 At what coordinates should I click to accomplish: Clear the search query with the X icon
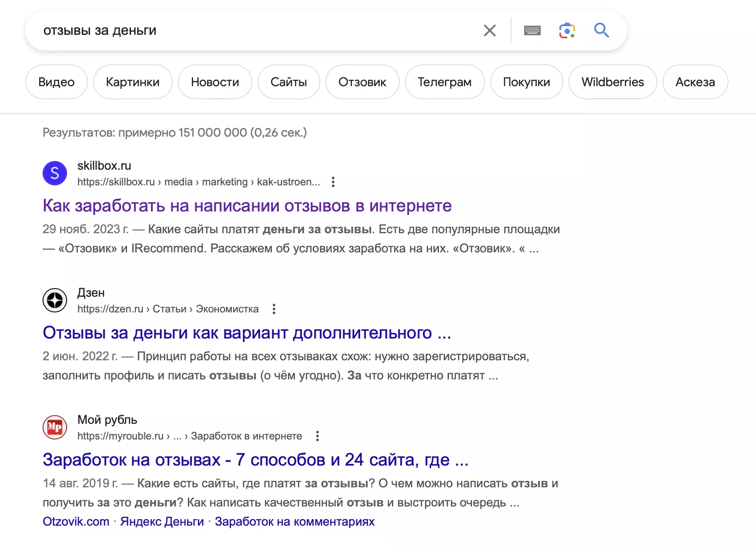[x=490, y=30]
